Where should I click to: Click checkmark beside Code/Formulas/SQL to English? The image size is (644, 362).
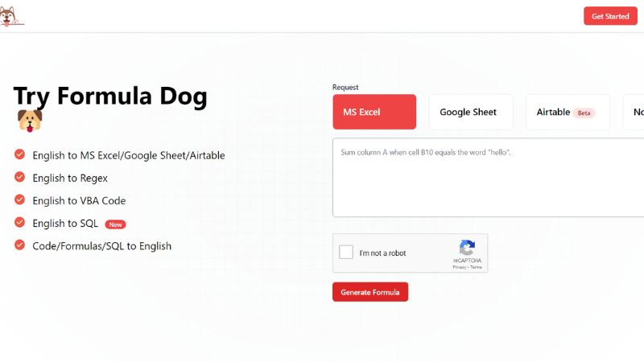pyautogui.click(x=19, y=245)
